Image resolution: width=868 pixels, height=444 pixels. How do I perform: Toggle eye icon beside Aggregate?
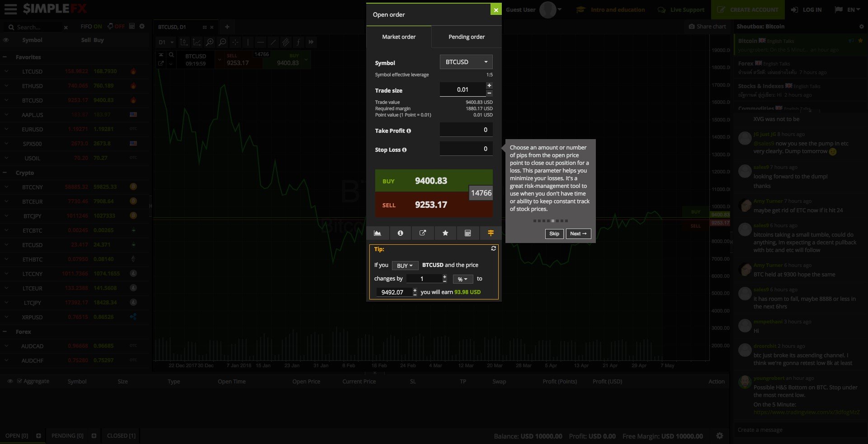click(x=10, y=381)
